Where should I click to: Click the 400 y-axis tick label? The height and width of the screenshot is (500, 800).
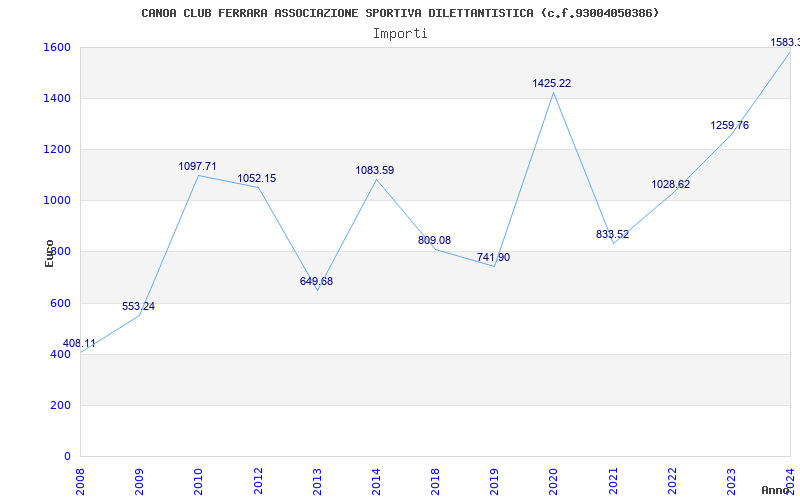(x=61, y=354)
